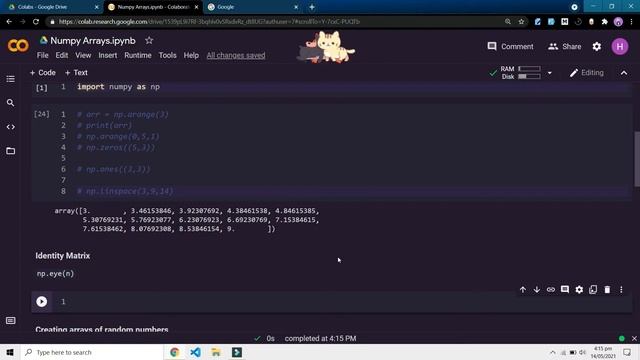Open the Chrome three-dot menu
This screenshot has height=360, width=640.
pos(631,22)
